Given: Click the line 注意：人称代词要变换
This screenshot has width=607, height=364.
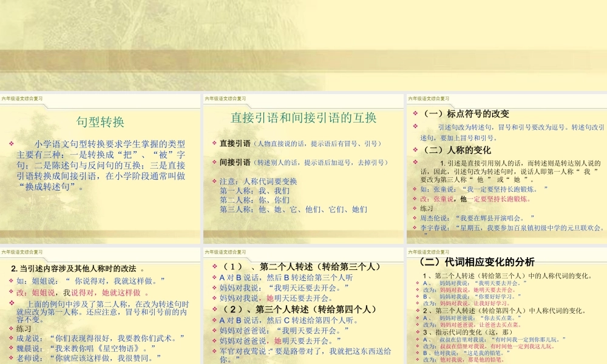Looking at the screenshot, I should point(258,181).
